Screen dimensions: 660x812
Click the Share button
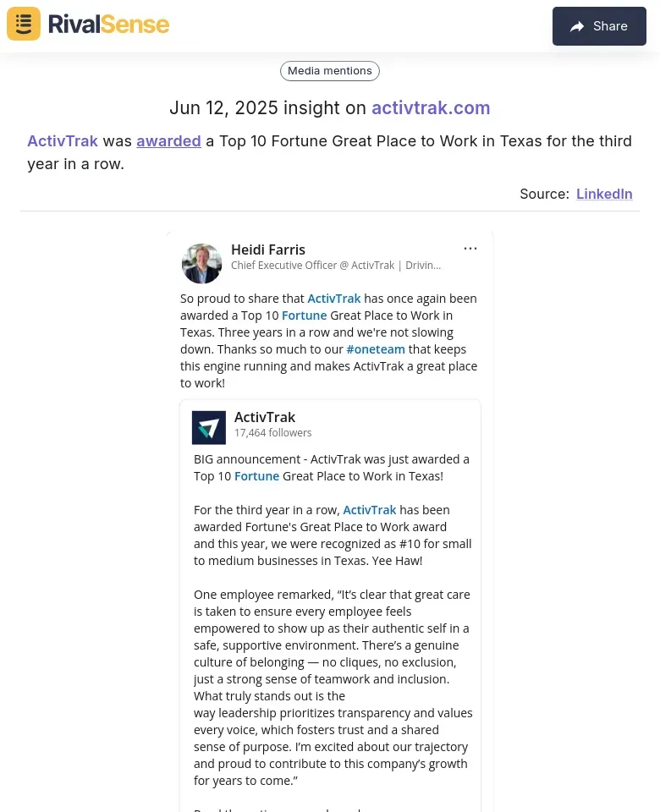(599, 26)
